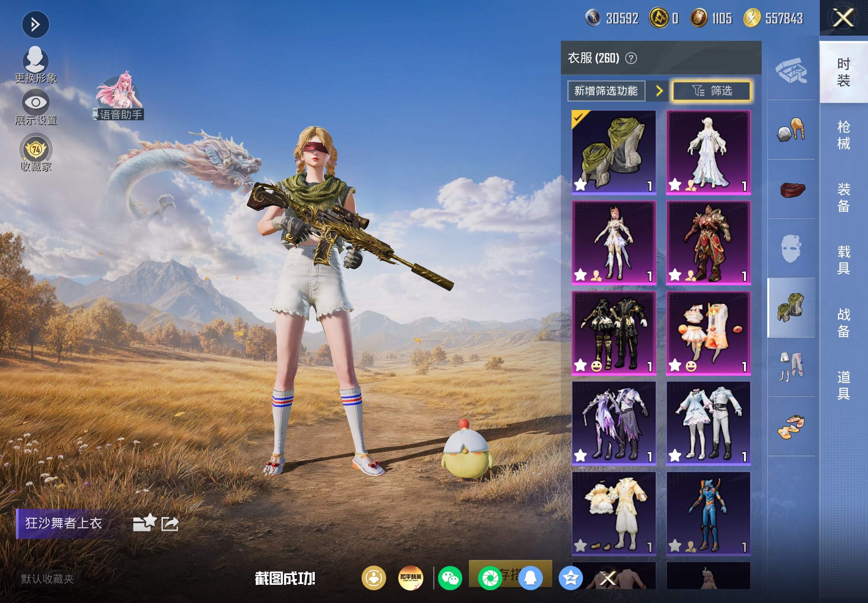Select the white and light-blue couple outfit
This screenshot has width=868, height=603.
coord(708,423)
